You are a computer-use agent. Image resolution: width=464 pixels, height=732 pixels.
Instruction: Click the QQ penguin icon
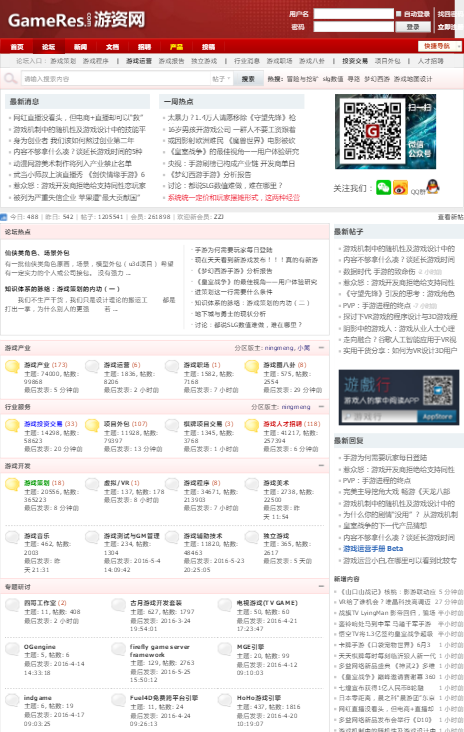(x=433, y=186)
